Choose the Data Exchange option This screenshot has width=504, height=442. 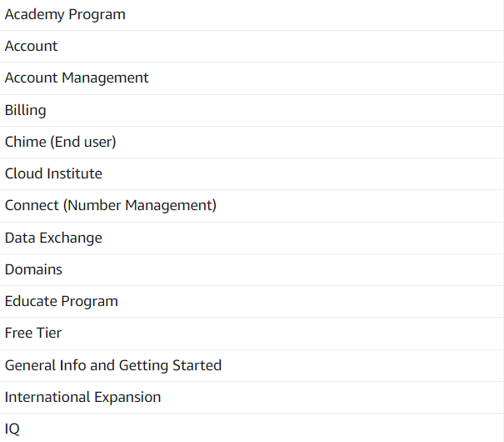coord(53,238)
